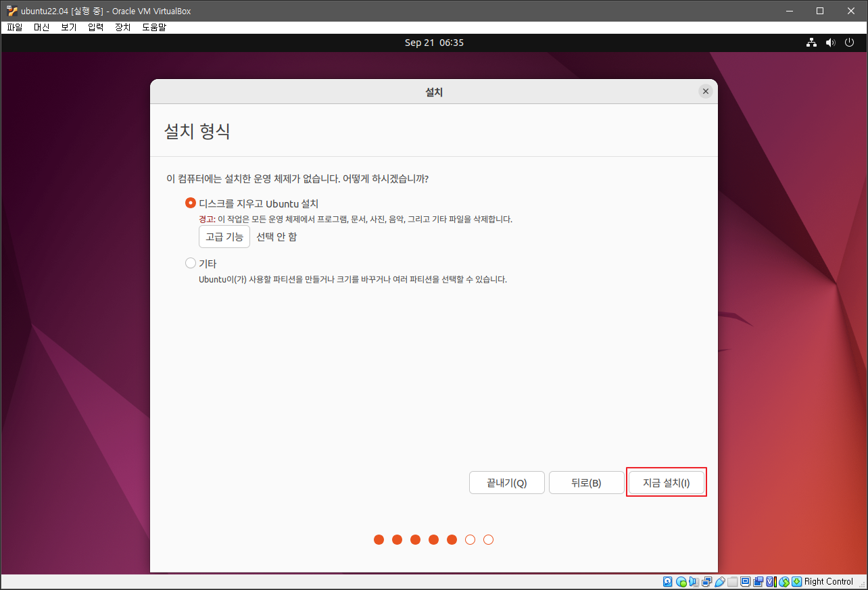Open the Ubuntu volume indicator icon

830,43
